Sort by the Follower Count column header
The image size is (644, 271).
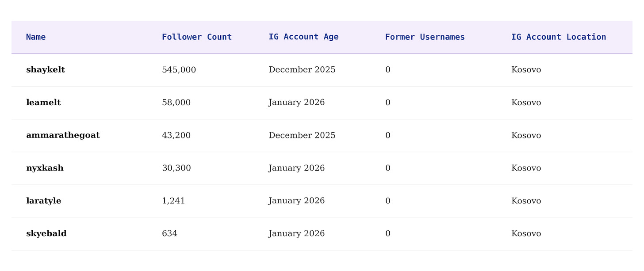pyautogui.click(x=197, y=37)
